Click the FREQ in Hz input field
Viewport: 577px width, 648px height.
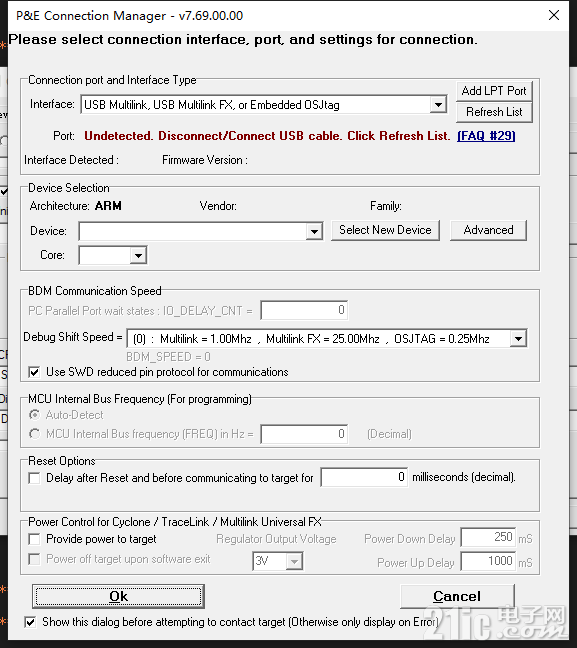tap(304, 434)
